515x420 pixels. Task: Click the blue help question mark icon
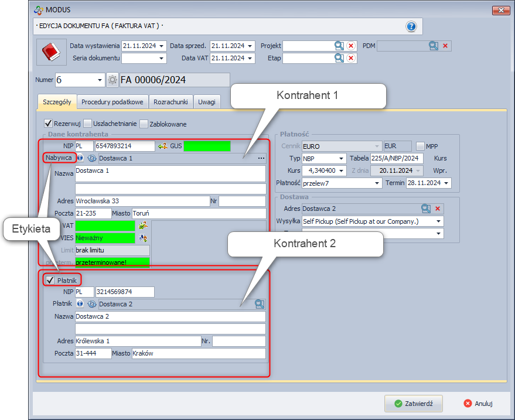pos(411,26)
